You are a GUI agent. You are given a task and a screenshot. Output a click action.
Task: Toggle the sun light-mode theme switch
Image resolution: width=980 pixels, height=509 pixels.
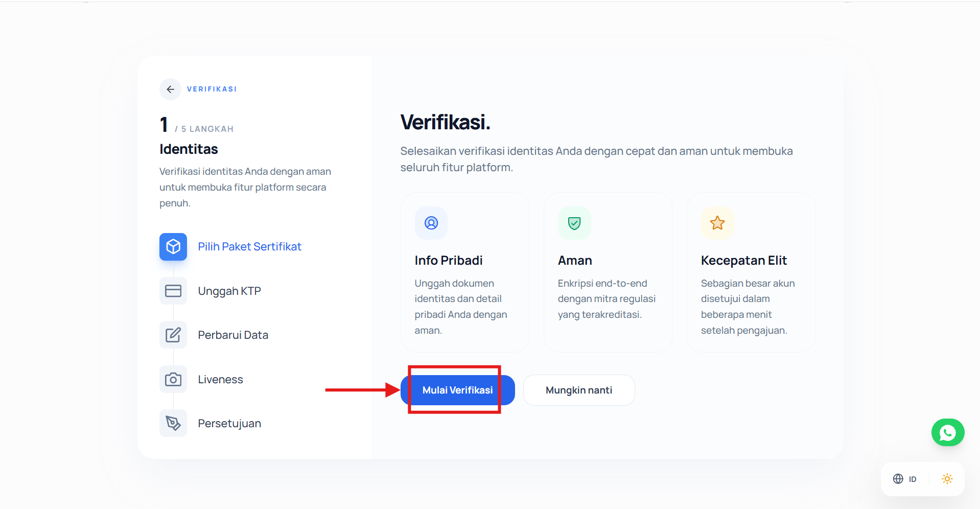click(947, 479)
